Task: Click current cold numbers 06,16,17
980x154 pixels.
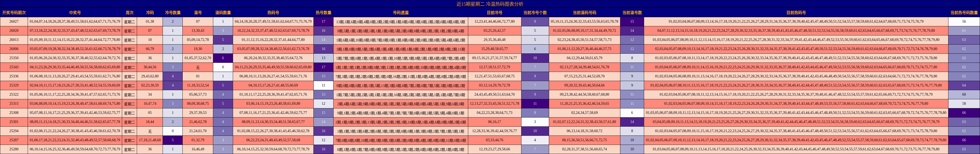Action: 495,122
